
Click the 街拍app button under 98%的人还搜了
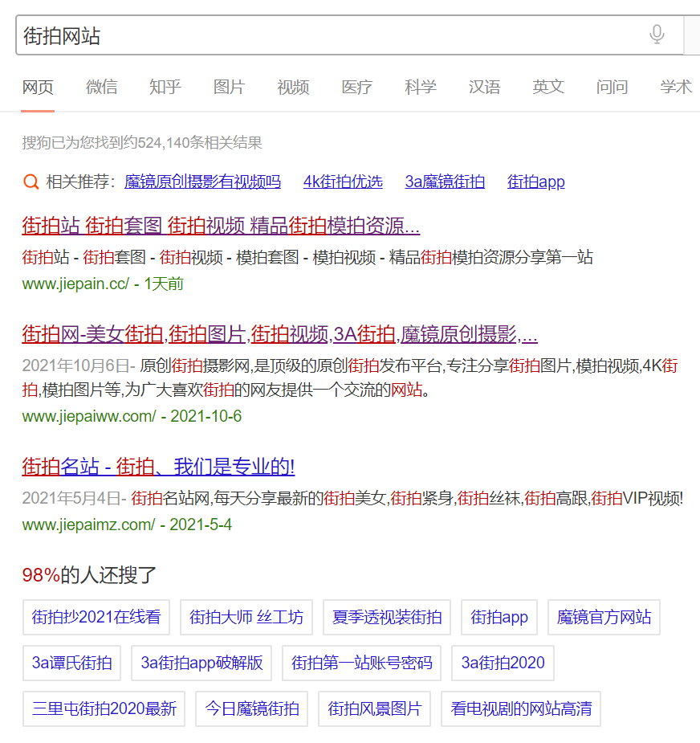click(499, 618)
